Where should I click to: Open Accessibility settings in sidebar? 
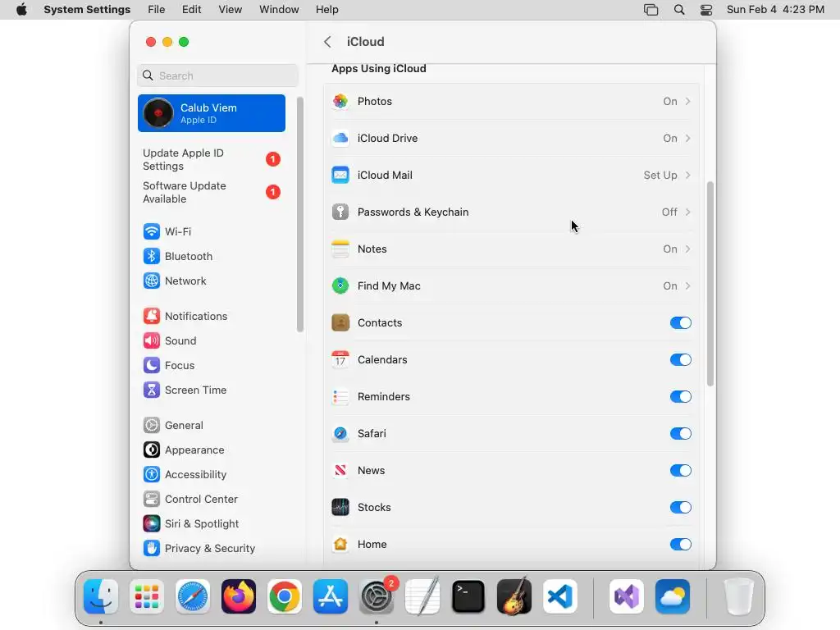click(x=212, y=475)
